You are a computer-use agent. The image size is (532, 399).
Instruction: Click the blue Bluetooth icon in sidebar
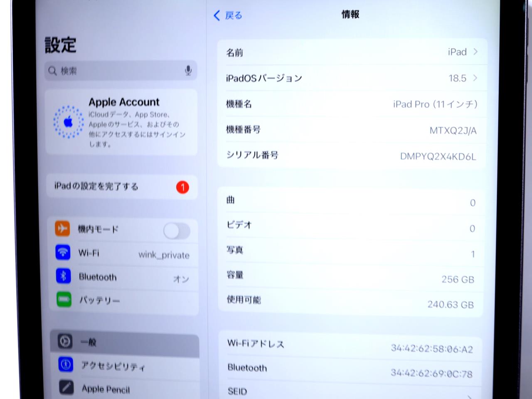click(63, 276)
